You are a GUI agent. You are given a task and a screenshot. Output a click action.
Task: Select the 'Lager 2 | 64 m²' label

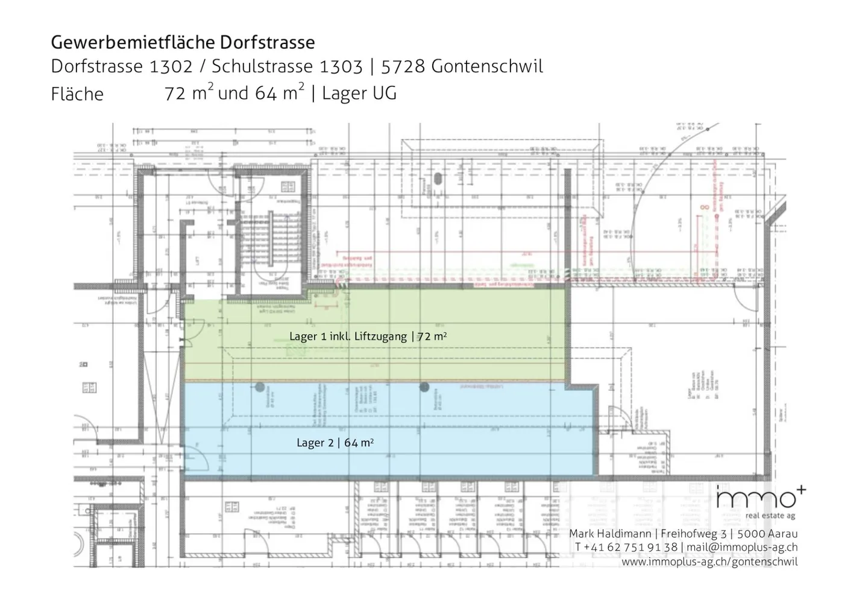pos(335,443)
